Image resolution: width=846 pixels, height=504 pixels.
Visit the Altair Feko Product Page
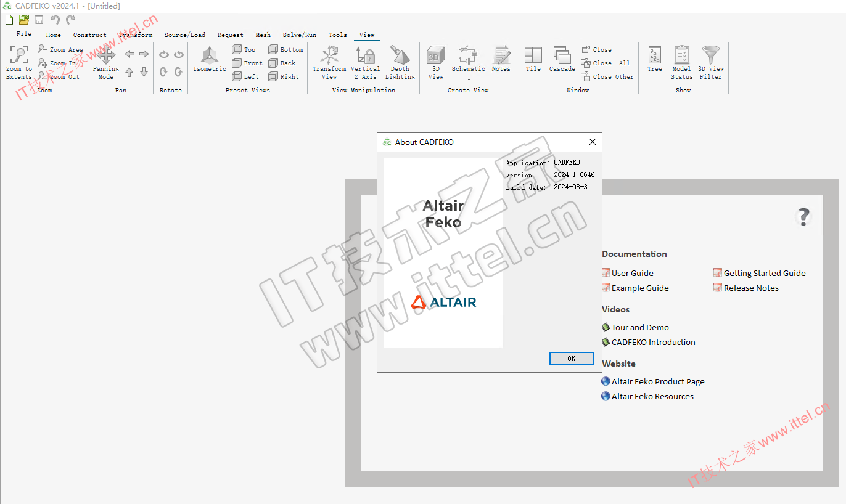pyautogui.click(x=653, y=381)
